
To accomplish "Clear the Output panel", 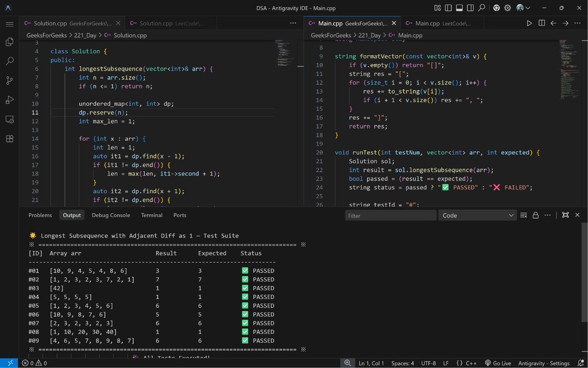I will [x=523, y=215].
